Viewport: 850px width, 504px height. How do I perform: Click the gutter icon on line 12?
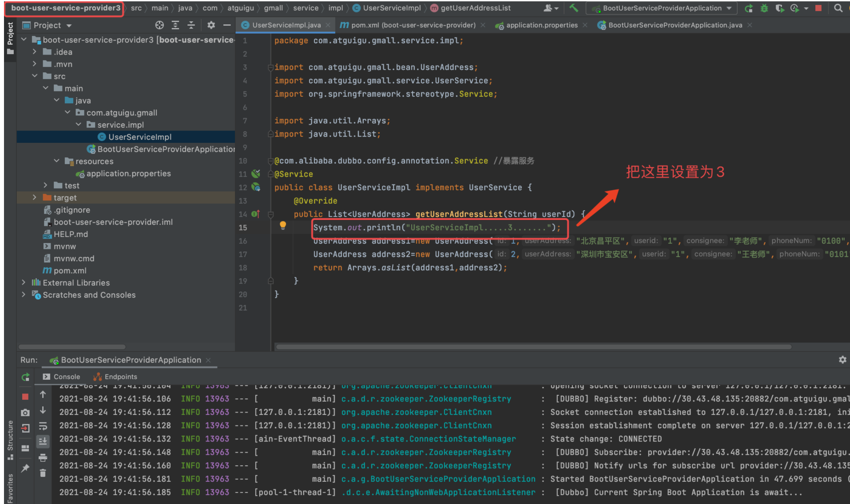(x=256, y=187)
